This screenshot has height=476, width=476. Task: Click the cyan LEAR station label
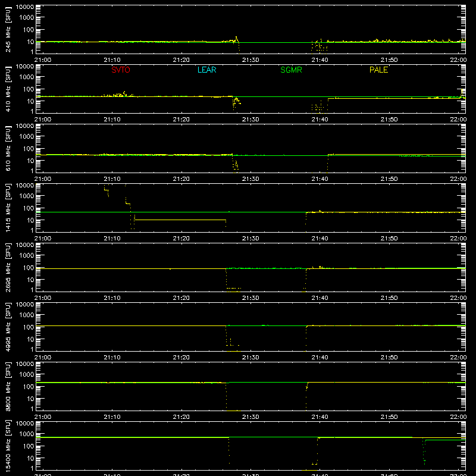(206, 70)
